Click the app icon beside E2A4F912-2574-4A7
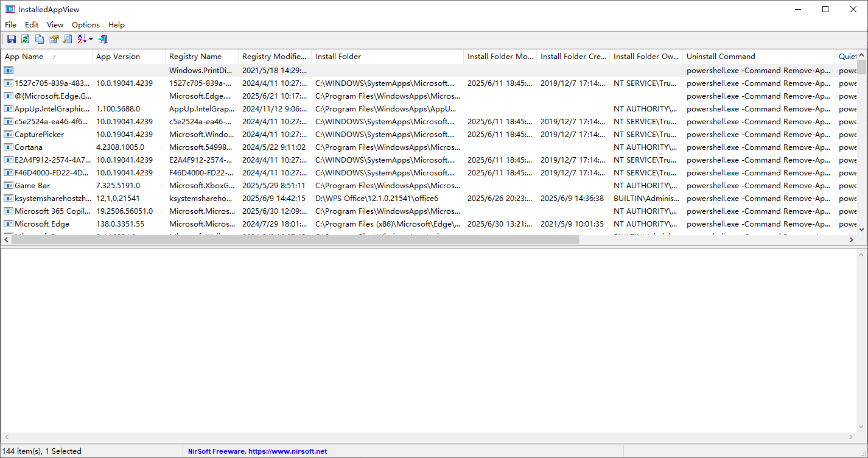 click(x=9, y=160)
